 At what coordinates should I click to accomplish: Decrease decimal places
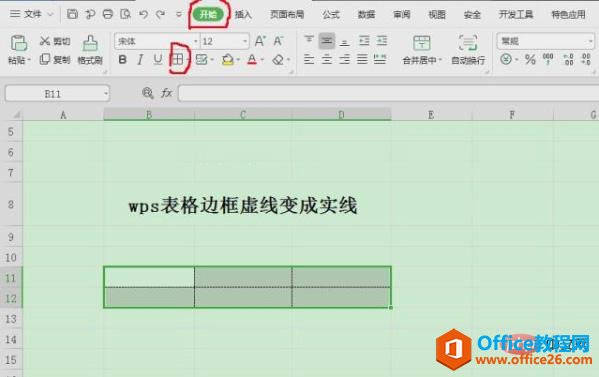coord(586,60)
